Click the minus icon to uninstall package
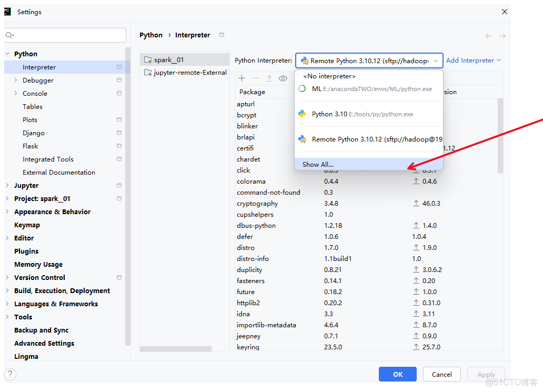543x392 pixels. tap(256, 78)
